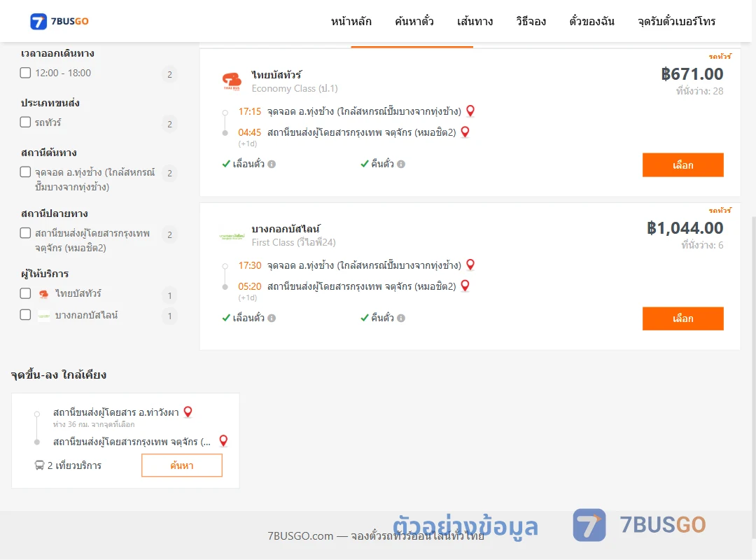Click bus icon next to 2 เที่ยวบริการ
The image size is (756, 560).
point(39,465)
